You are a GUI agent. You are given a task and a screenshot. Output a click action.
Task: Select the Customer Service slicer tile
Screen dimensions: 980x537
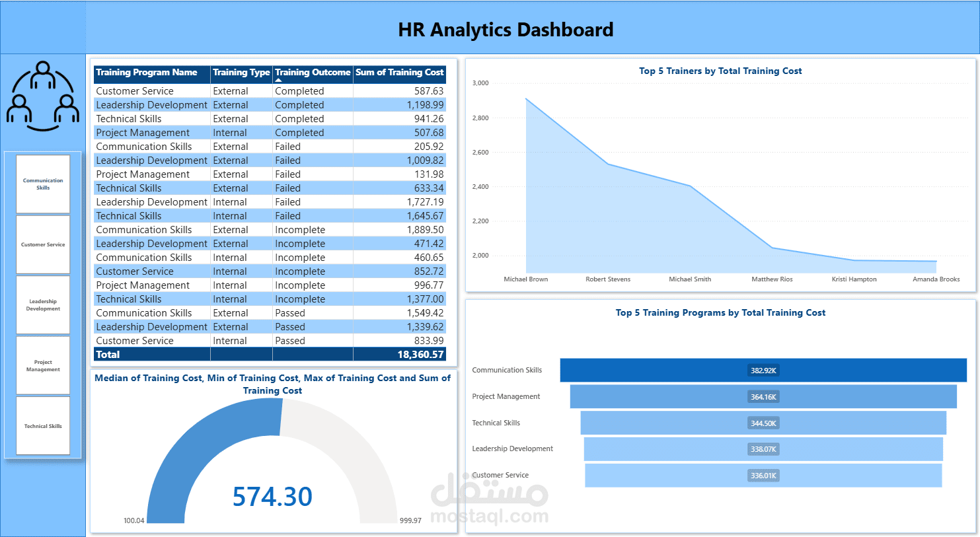click(x=43, y=244)
